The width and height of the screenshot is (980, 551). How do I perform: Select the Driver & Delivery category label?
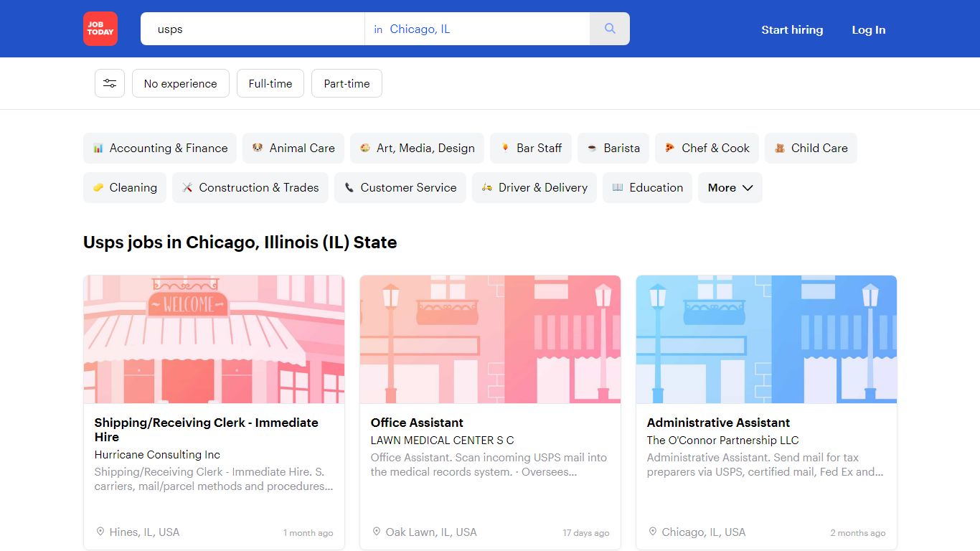543,188
